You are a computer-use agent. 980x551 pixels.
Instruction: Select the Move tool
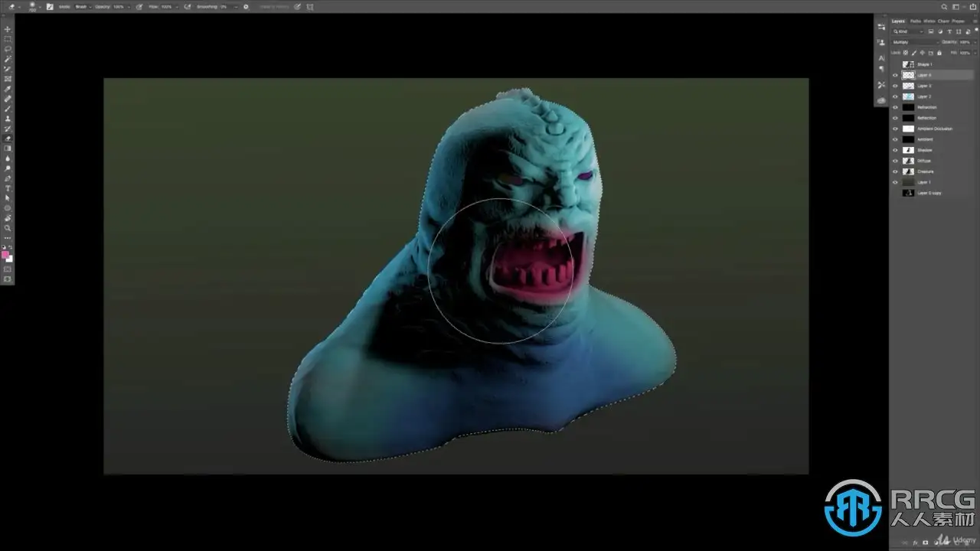point(8,29)
